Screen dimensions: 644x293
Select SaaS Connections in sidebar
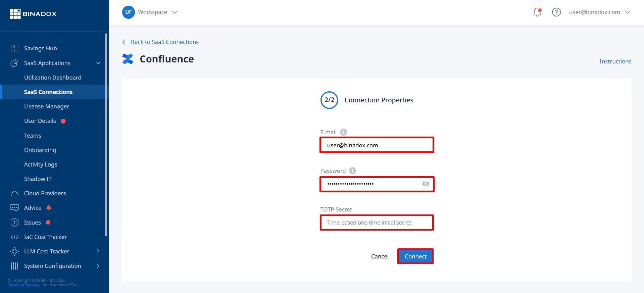point(54,92)
